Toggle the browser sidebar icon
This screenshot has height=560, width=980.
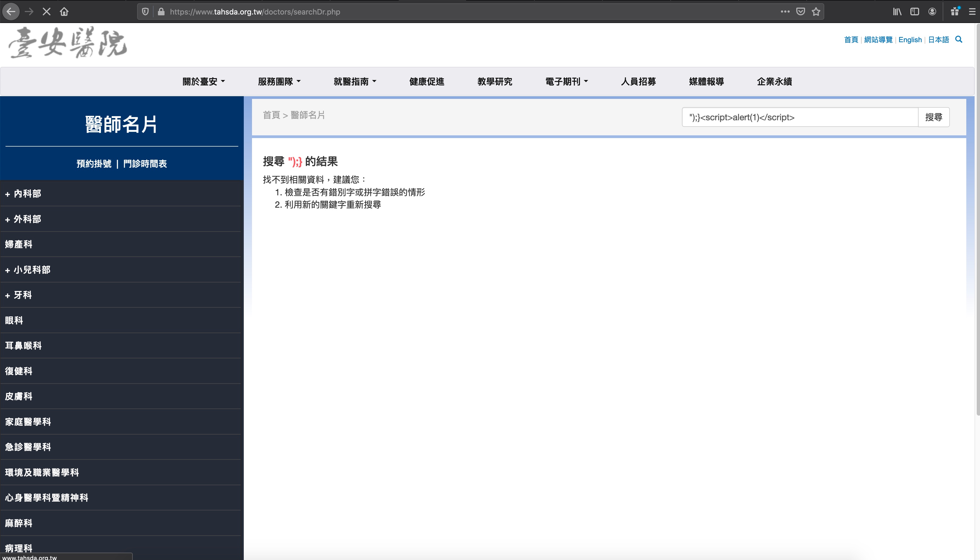914,12
